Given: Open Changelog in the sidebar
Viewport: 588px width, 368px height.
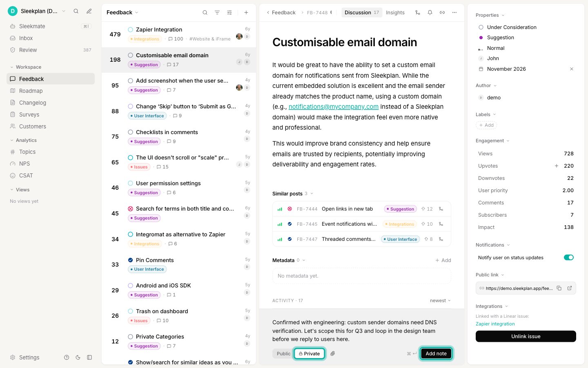Looking at the screenshot, I should tap(51, 103).
